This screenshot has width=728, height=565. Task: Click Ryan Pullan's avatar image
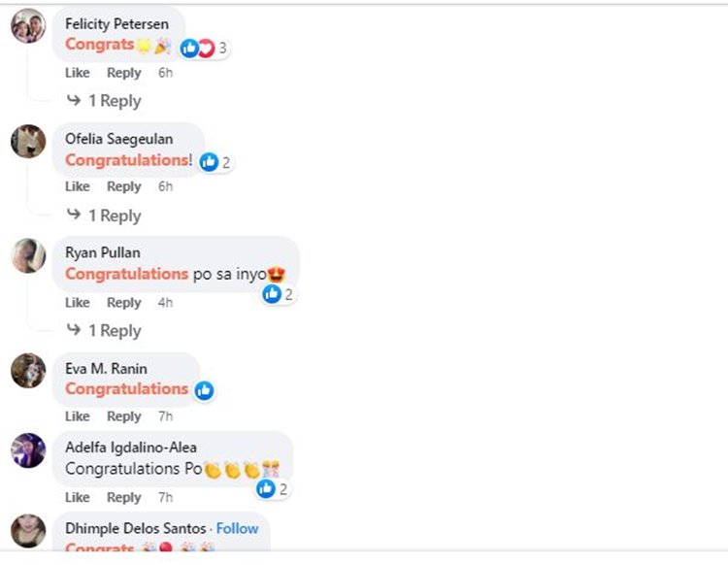pyautogui.click(x=28, y=255)
